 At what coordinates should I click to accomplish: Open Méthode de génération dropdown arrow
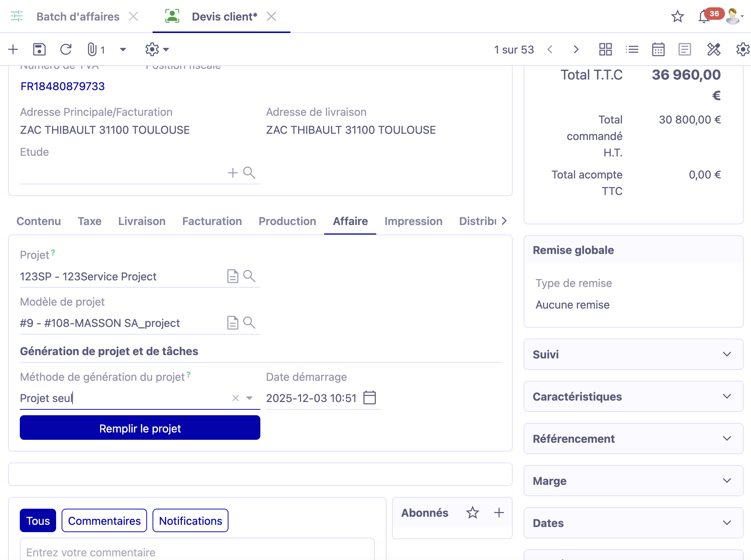point(249,398)
